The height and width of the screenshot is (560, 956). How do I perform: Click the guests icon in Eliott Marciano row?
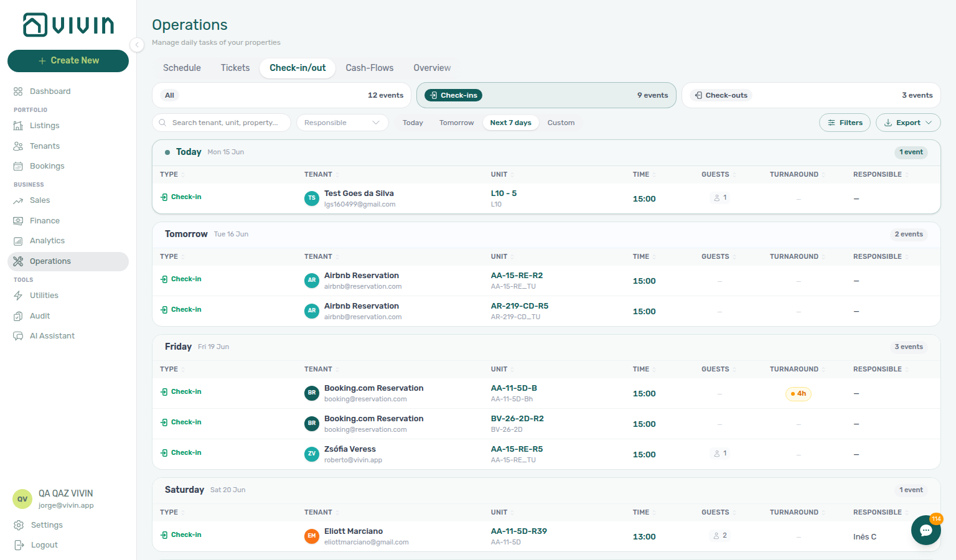716,536
